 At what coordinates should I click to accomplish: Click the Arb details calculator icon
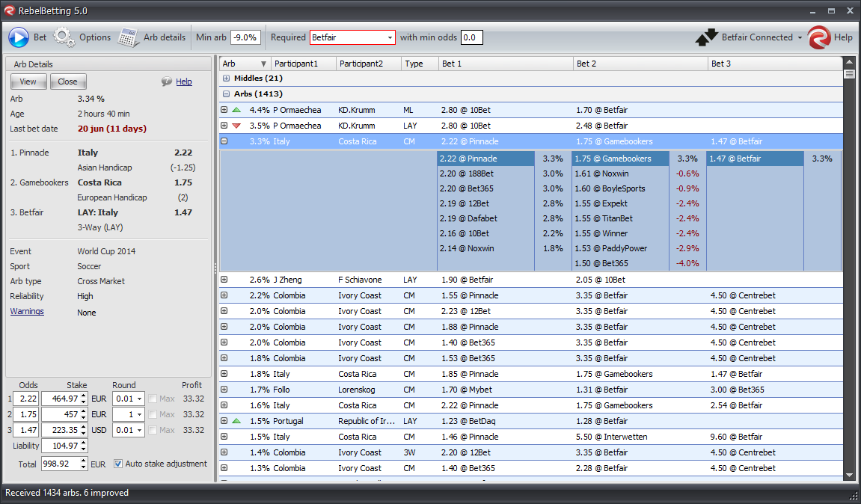point(129,37)
